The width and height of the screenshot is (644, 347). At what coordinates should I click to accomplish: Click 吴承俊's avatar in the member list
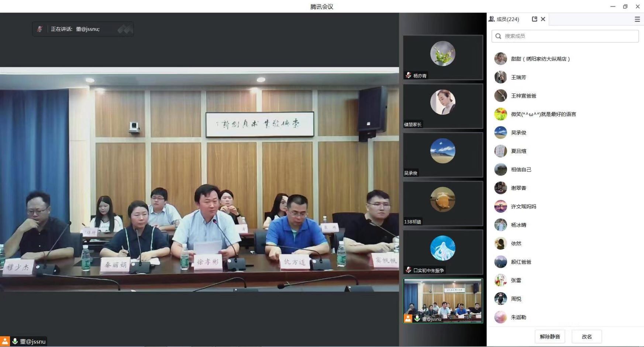[x=500, y=133]
